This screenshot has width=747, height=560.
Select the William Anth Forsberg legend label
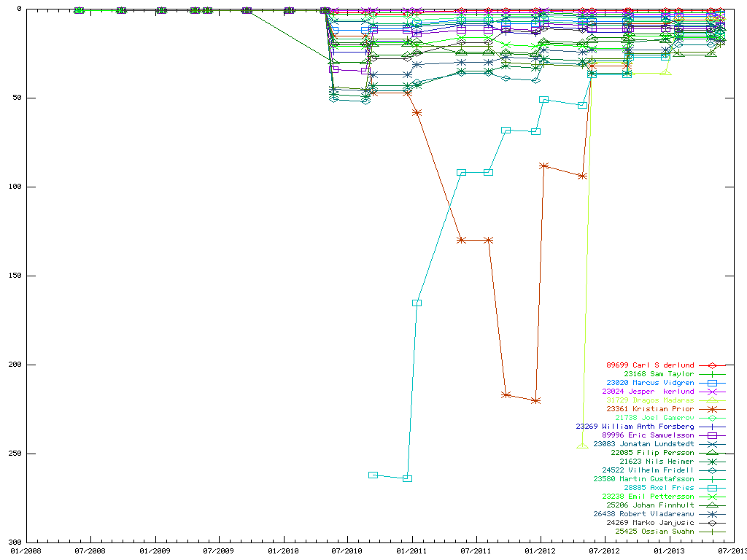coord(635,427)
